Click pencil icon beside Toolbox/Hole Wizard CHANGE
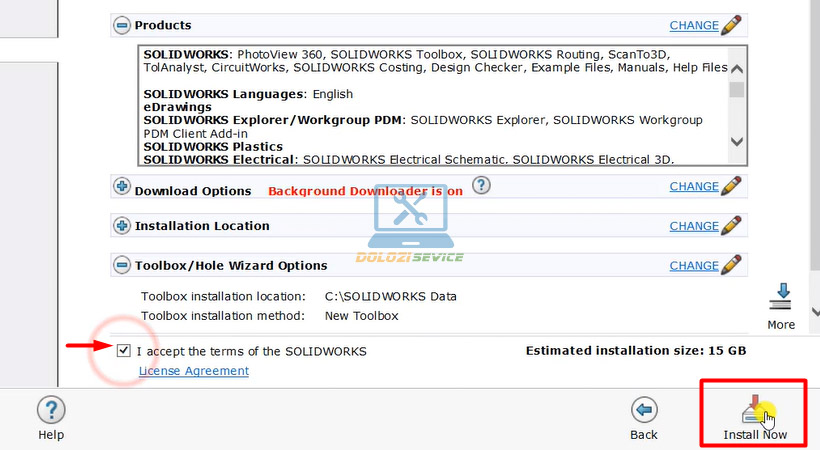This screenshot has height=450, width=820. (x=731, y=265)
